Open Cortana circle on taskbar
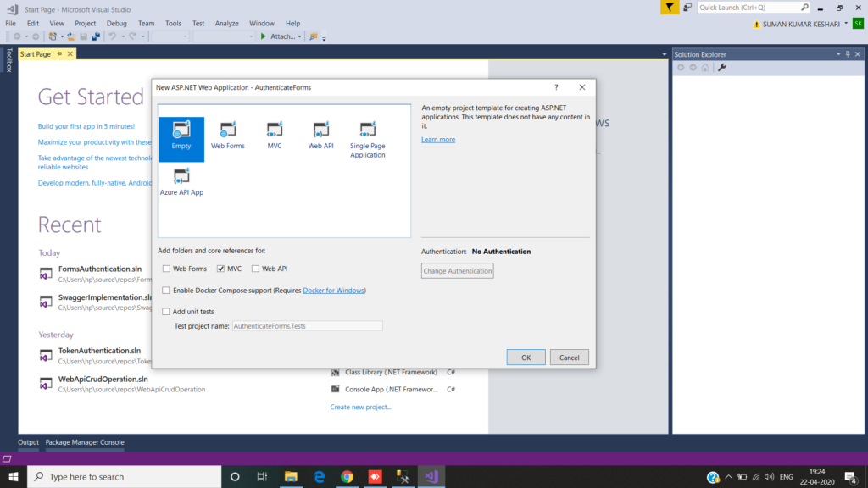The width and height of the screenshot is (868, 488). 235,476
